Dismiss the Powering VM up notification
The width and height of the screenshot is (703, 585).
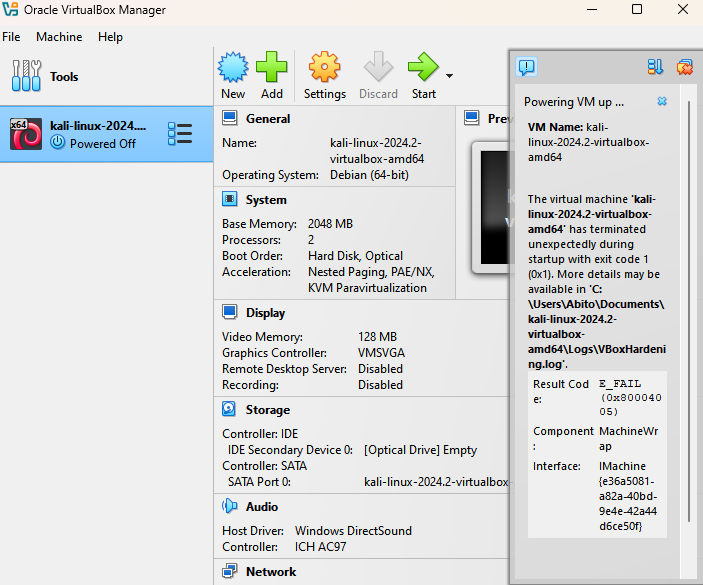tap(662, 102)
